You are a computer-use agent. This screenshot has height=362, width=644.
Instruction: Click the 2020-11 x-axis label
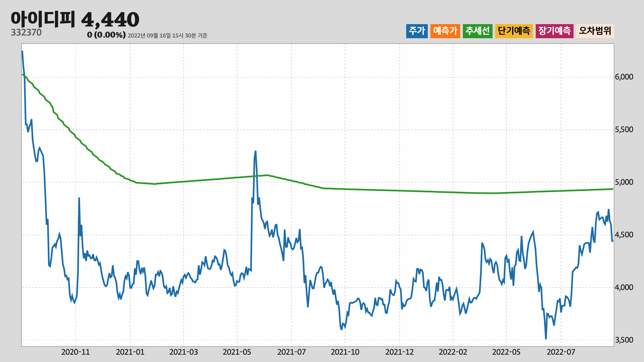[75, 352]
